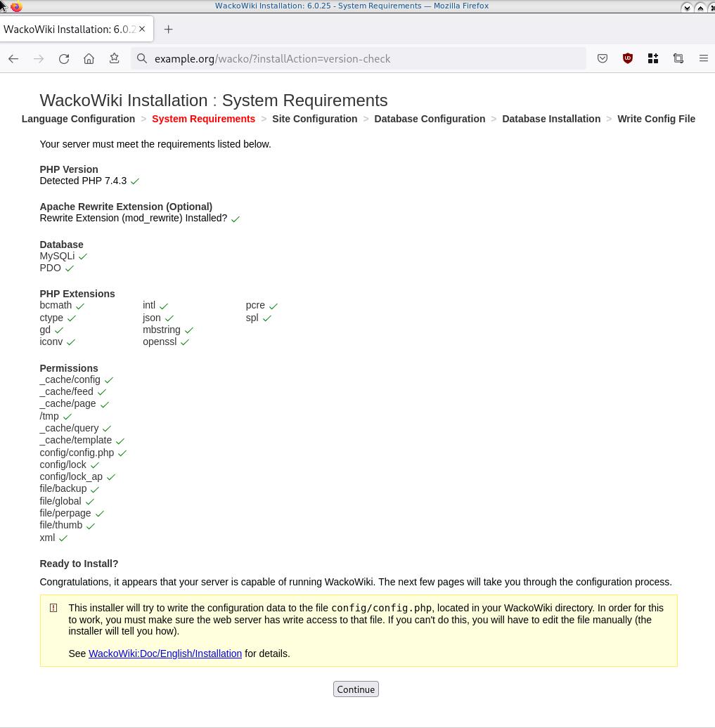Click the URL address bar field
Viewport: 715px width, 728px height.
(366, 59)
